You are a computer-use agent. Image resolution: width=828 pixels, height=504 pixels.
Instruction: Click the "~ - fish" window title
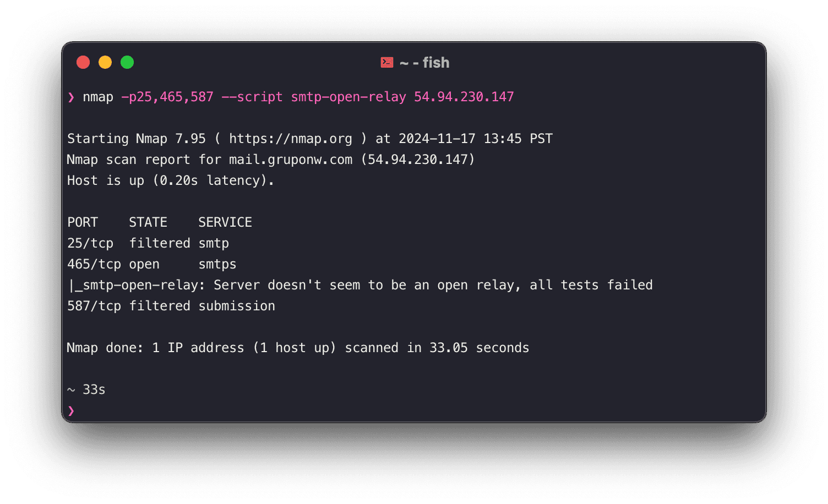click(x=424, y=63)
